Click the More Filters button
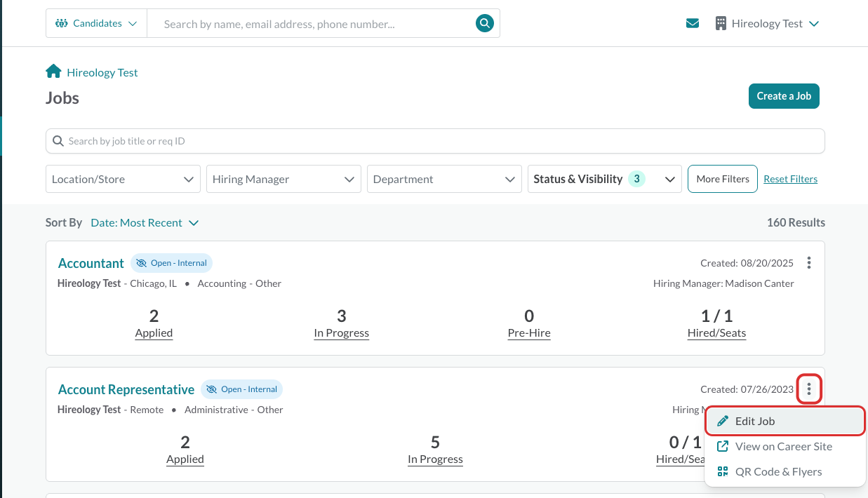Viewport: 868px width, 498px height. pos(723,179)
